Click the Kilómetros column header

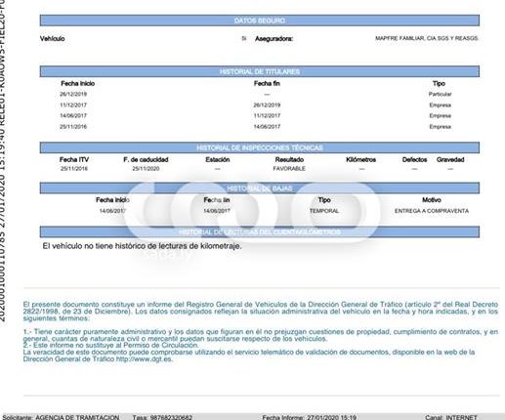coord(360,159)
